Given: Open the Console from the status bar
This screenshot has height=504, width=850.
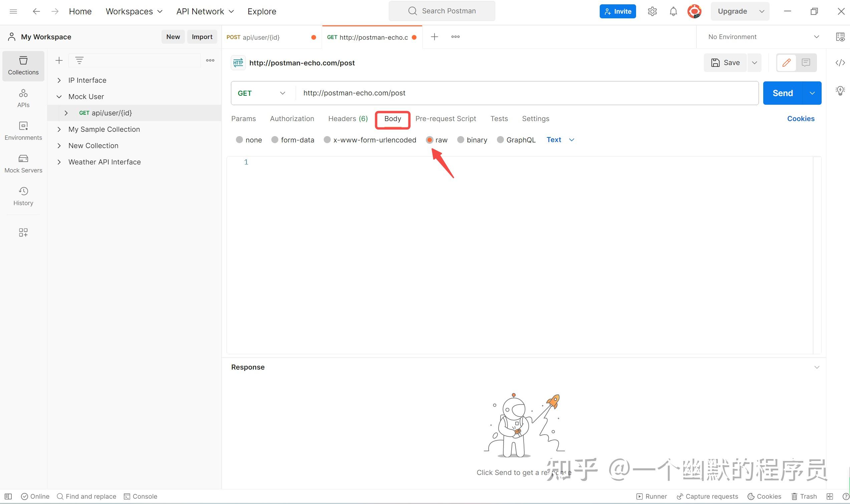Looking at the screenshot, I should (x=140, y=496).
